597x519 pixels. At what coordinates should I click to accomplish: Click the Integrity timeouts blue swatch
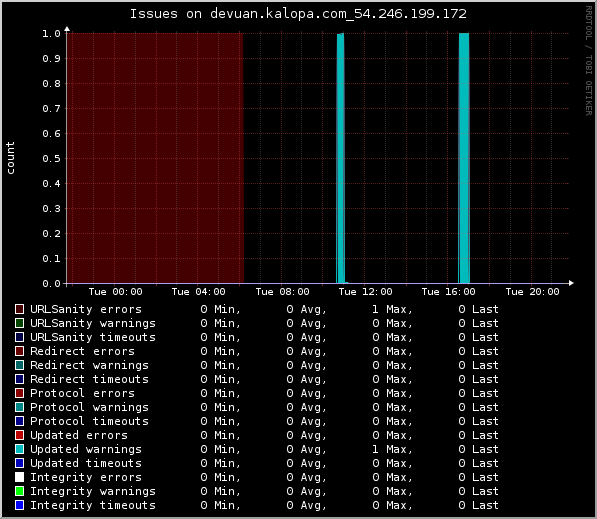(x=19, y=505)
